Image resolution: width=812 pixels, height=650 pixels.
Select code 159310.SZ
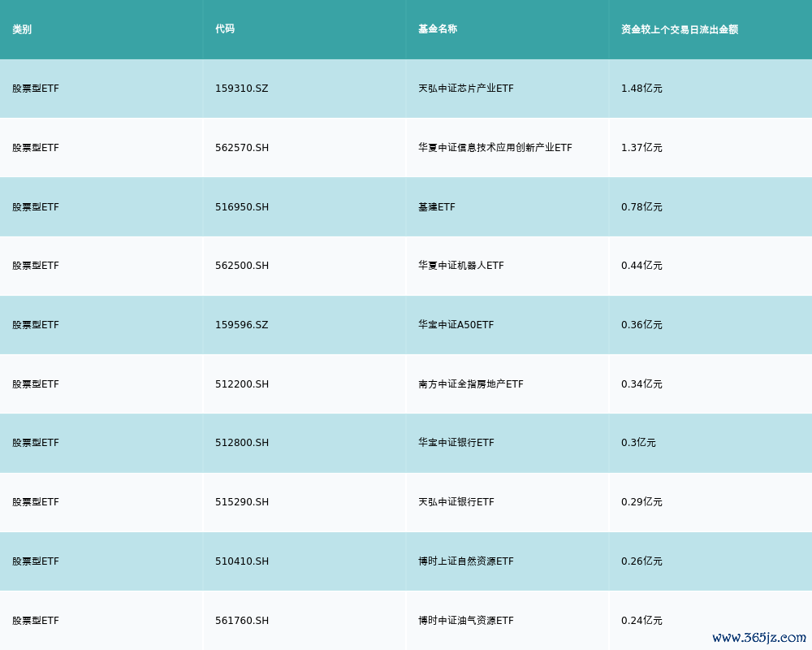pyautogui.click(x=242, y=89)
